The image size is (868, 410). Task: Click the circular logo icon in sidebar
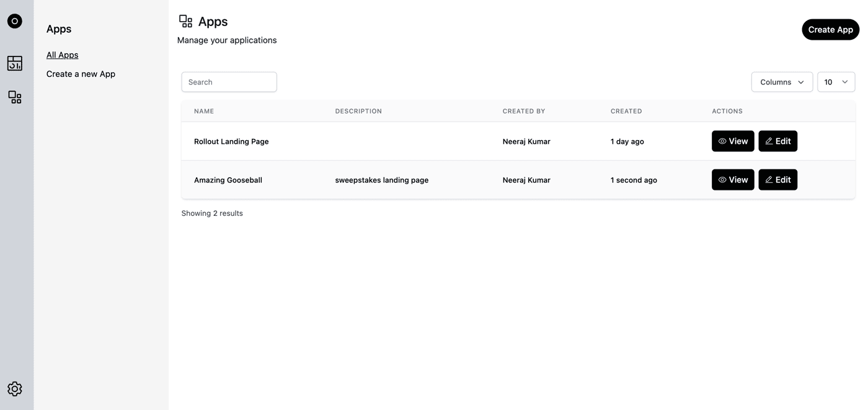coord(15,21)
